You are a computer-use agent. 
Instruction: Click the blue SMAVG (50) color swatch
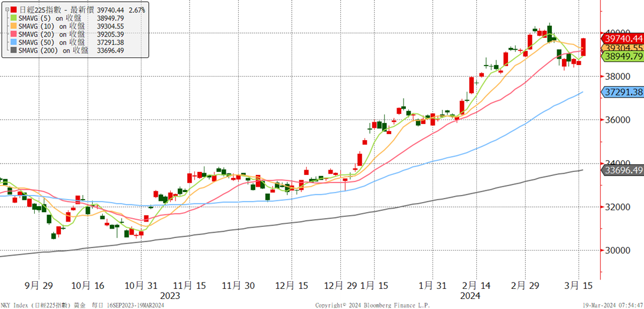[x=14, y=42]
